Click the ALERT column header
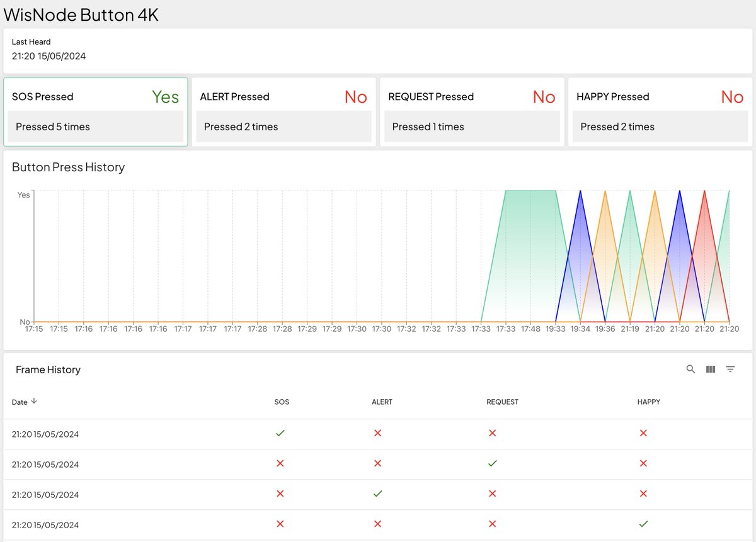 tap(382, 402)
